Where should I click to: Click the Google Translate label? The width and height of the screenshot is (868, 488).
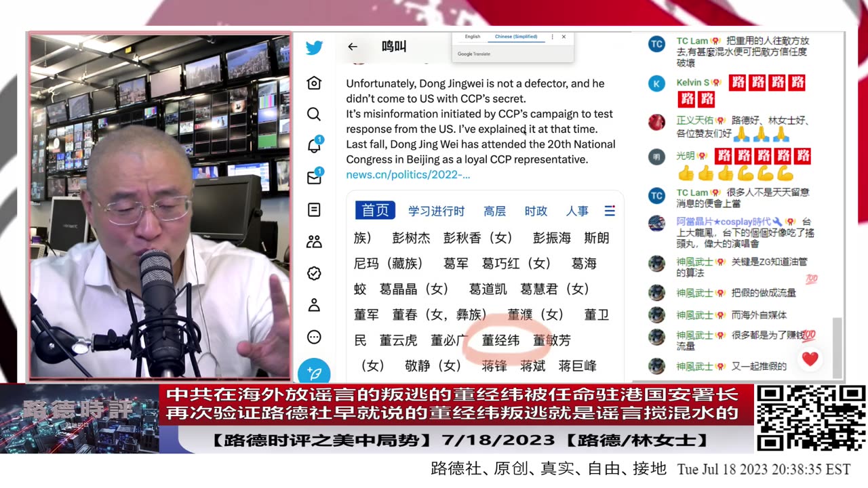(x=474, y=54)
